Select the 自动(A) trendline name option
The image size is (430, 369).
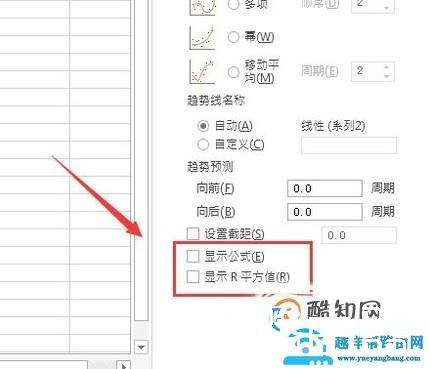point(203,126)
